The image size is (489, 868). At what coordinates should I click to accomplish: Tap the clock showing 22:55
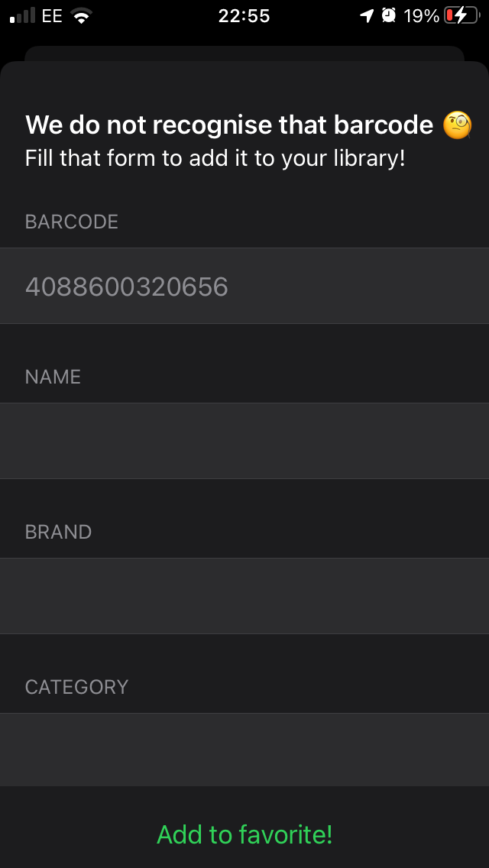tap(244, 15)
